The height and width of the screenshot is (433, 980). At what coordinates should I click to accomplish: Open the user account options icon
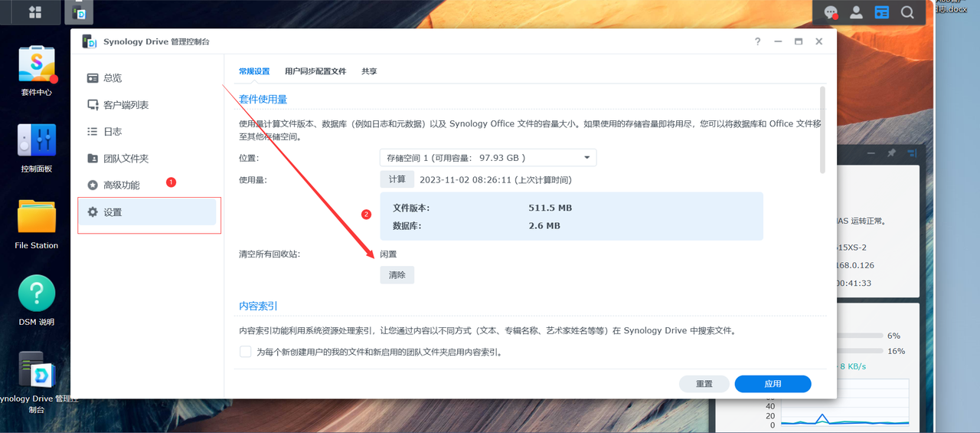[857, 12]
